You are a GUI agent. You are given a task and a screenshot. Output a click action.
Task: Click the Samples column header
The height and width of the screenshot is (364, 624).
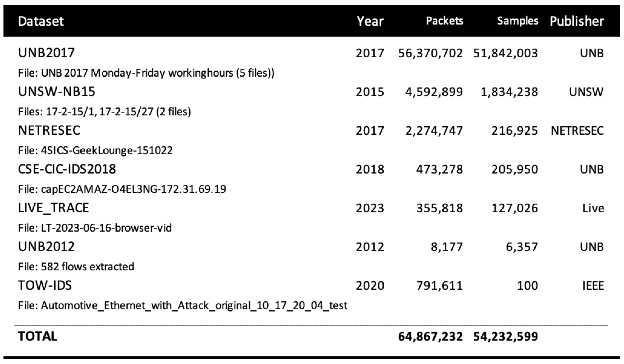pyautogui.click(x=518, y=21)
